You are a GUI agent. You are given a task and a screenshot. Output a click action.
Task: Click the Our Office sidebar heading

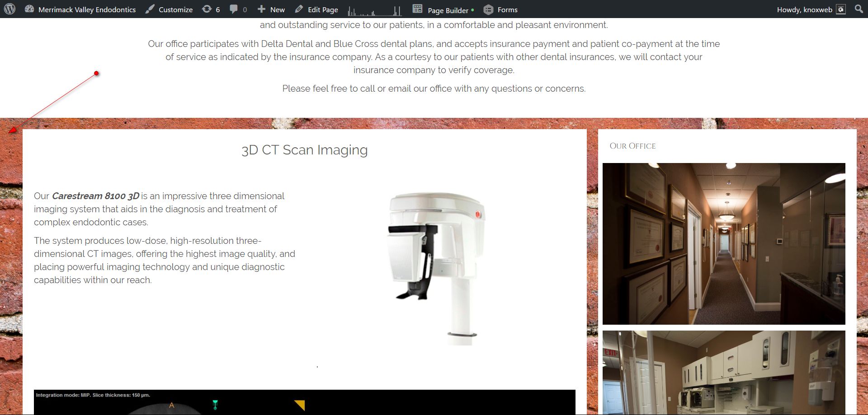tap(632, 146)
